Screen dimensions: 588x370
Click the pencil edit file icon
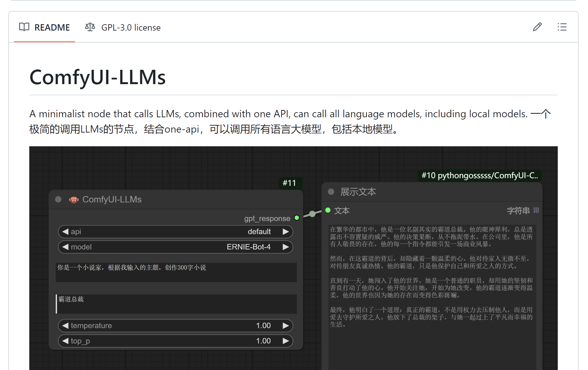point(537,27)
